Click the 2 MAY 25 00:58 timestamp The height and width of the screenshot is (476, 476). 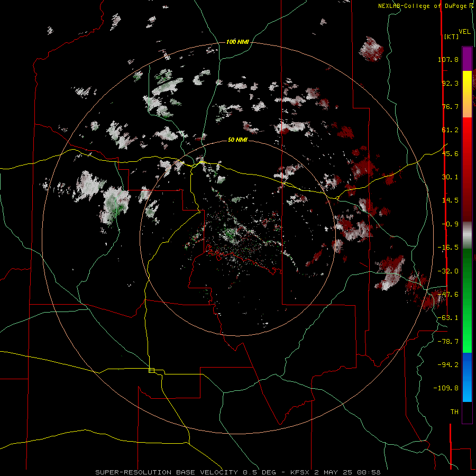click(x=347, y=472)
